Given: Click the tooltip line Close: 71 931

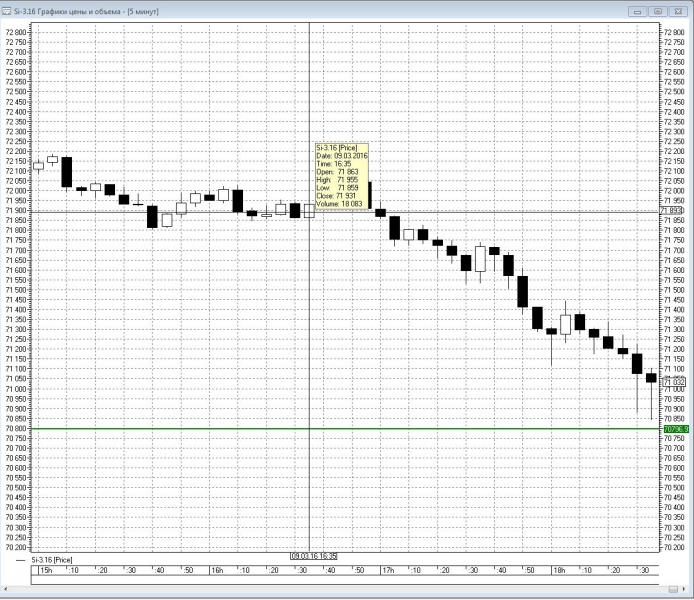Looking at the screenshot, I should tap(336, 196).
